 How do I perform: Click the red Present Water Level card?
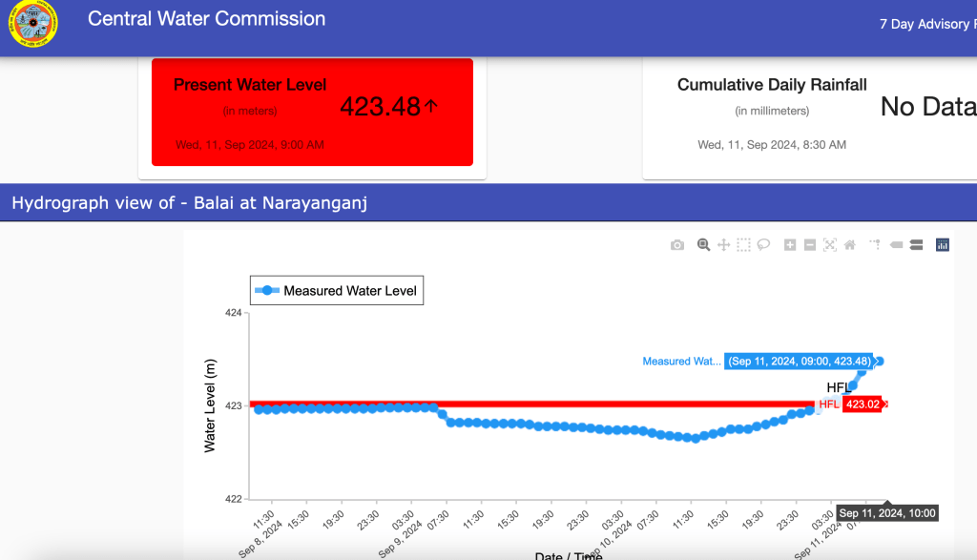pyautogui.click(x=312, y=112)
